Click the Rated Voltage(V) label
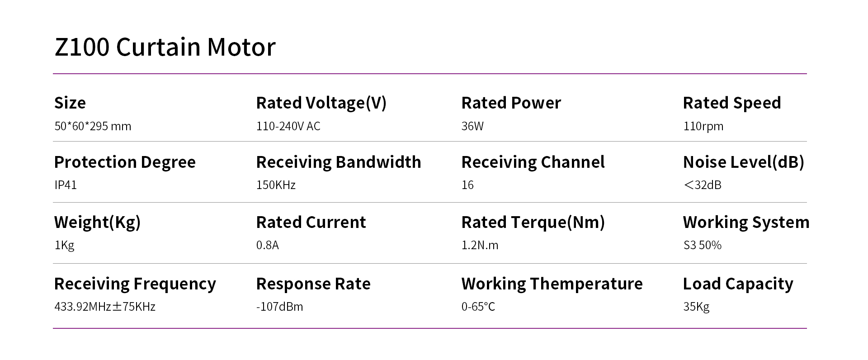Screen dimensions: 868x360 pos(321,103)
